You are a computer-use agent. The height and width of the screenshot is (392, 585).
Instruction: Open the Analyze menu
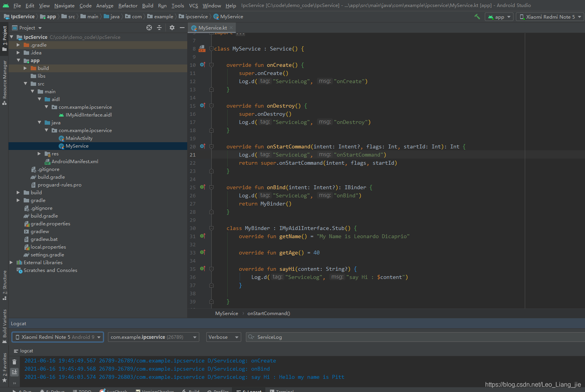click(104, 5)
